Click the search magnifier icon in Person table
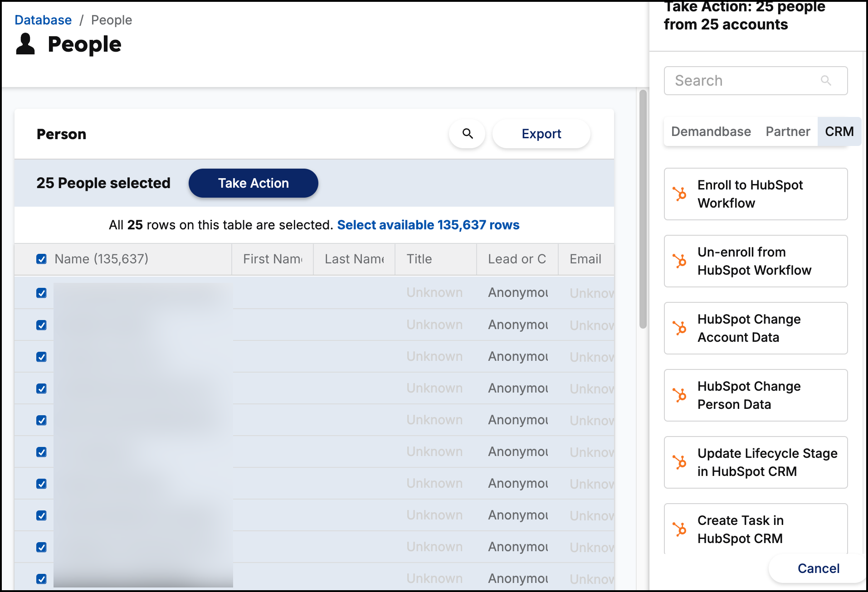This screenshot has width=868, height=592. (468, 134)
